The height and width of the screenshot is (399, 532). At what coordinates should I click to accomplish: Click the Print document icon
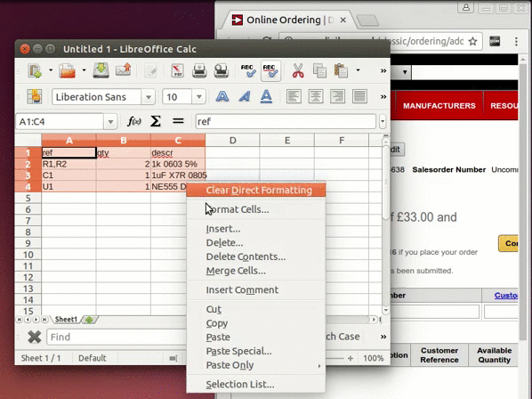(x=199, y=71)
